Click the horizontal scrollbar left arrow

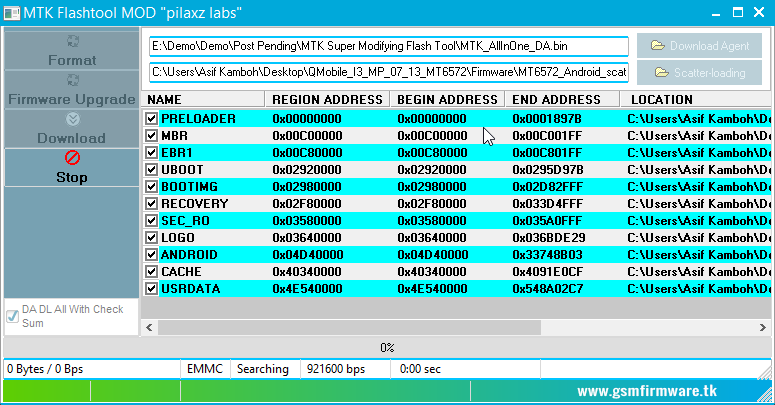tap(149, 327)
